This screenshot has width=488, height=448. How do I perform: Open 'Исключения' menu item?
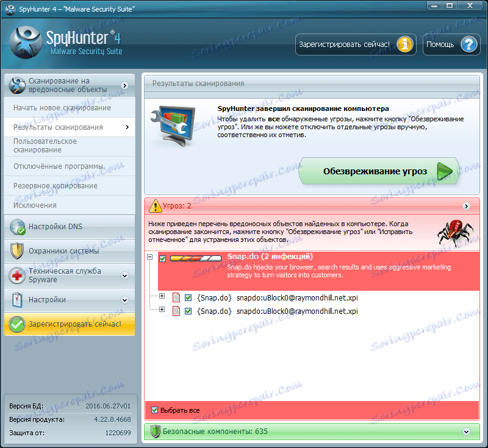70,205
